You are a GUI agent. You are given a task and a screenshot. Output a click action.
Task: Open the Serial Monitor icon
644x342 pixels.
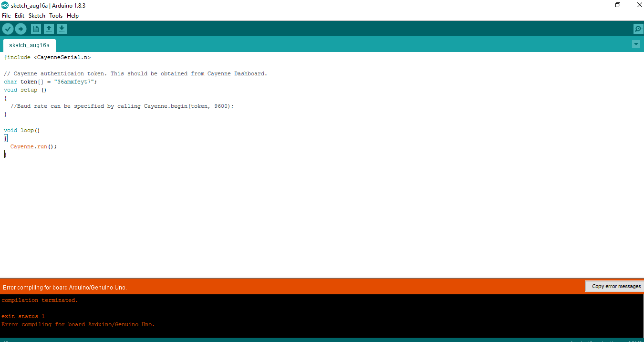(638, 29)
